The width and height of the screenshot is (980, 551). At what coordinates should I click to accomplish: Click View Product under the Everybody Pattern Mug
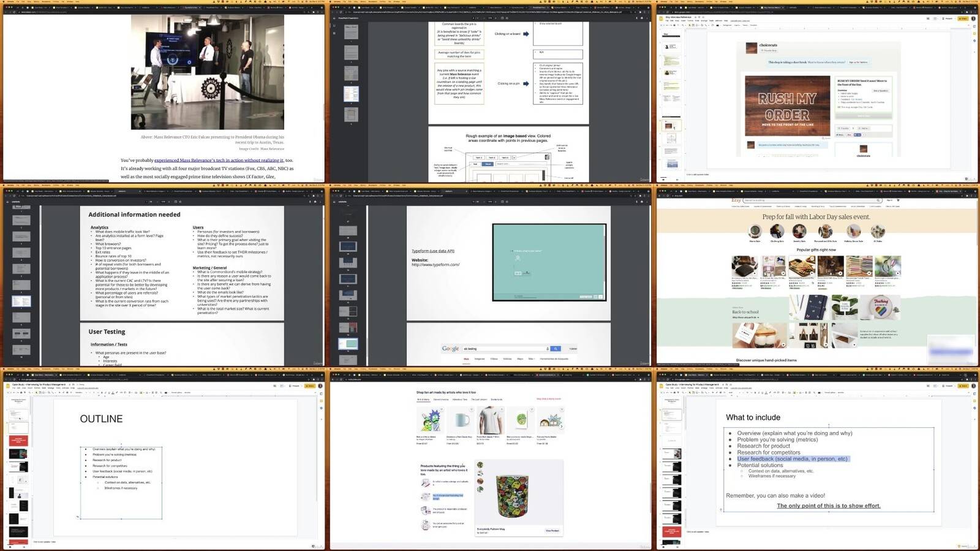[x=552, y=531]
